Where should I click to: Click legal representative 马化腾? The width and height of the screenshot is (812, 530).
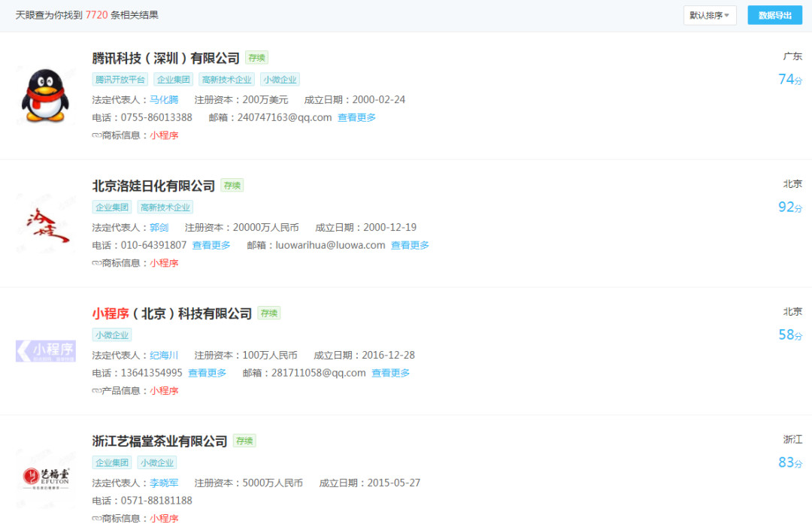point(164,100)
